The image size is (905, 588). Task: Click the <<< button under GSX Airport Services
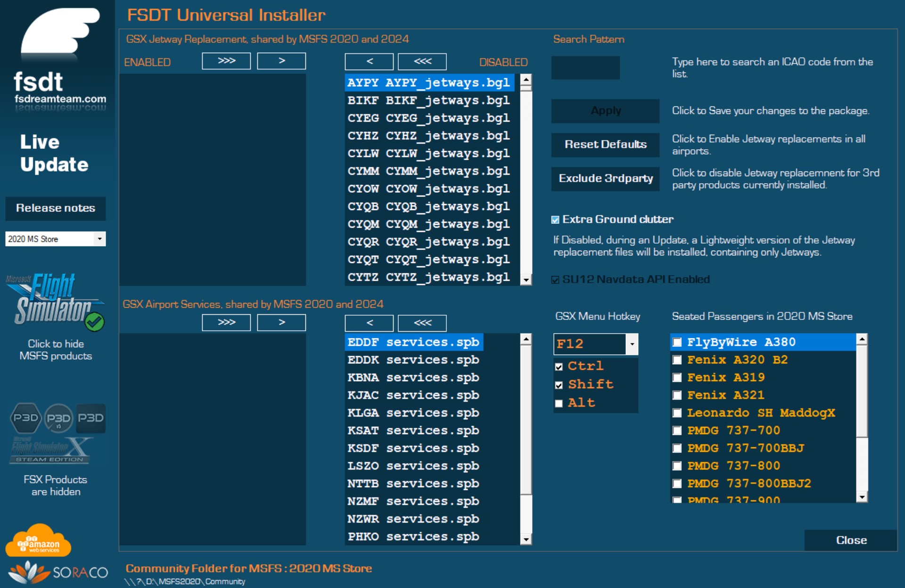tap(422, 323)
